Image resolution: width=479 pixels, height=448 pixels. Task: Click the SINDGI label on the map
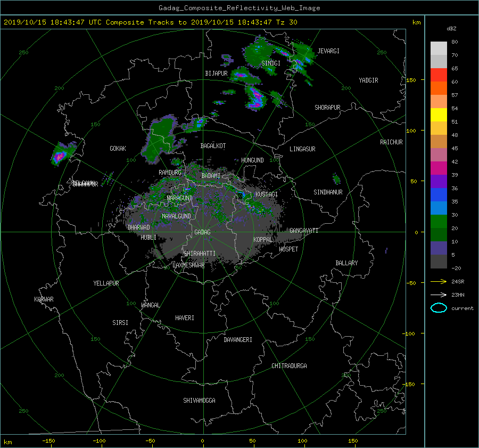pyautogui.click(x=271, y=63)
